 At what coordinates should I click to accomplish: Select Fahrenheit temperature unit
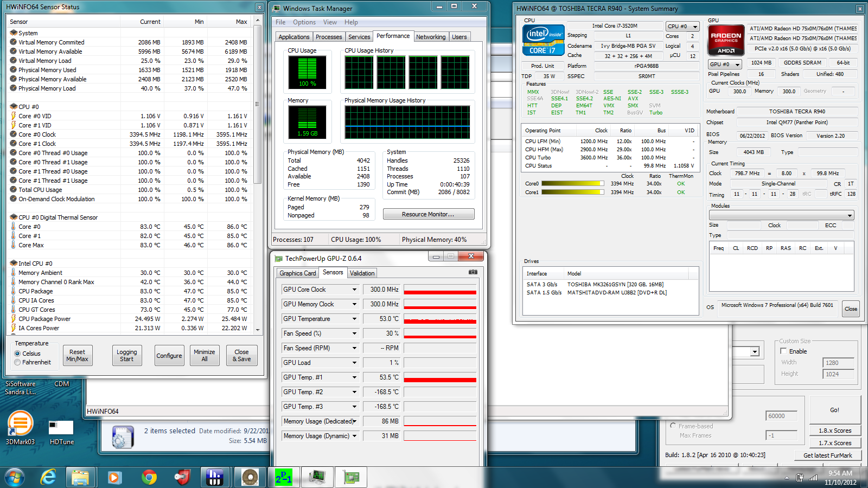[17, 362]
